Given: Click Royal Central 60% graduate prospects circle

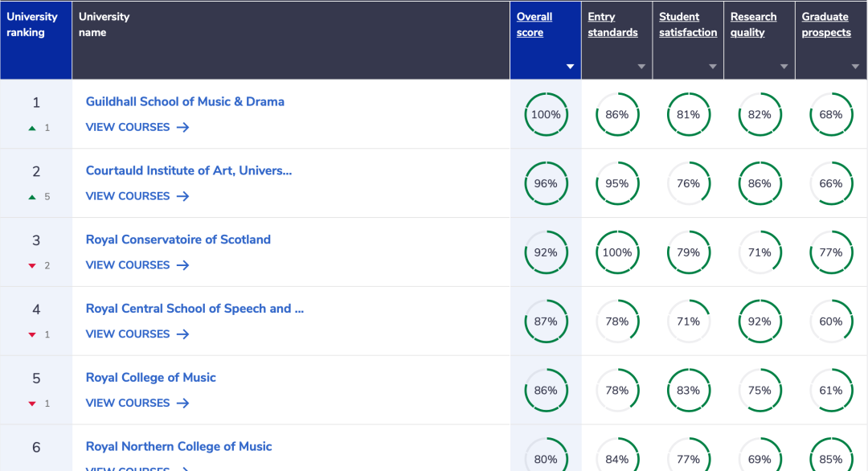Looking at the screenshot, I should [x=831, y=321].
